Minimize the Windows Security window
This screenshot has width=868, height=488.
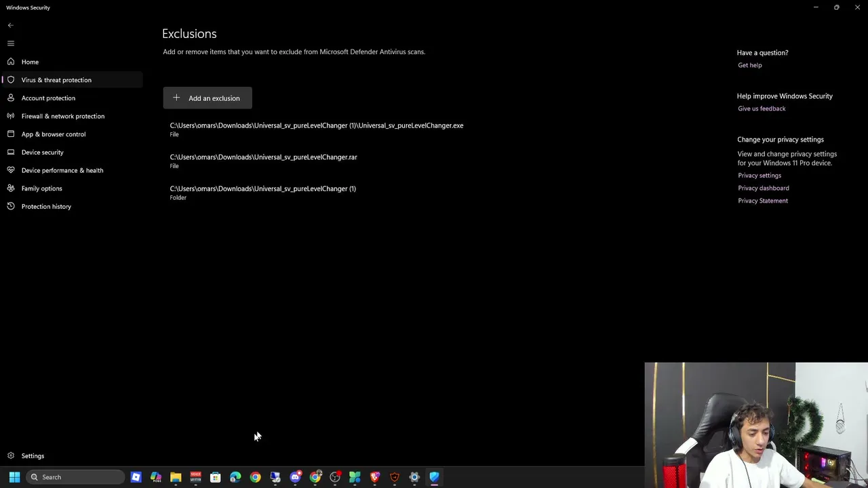816,7
